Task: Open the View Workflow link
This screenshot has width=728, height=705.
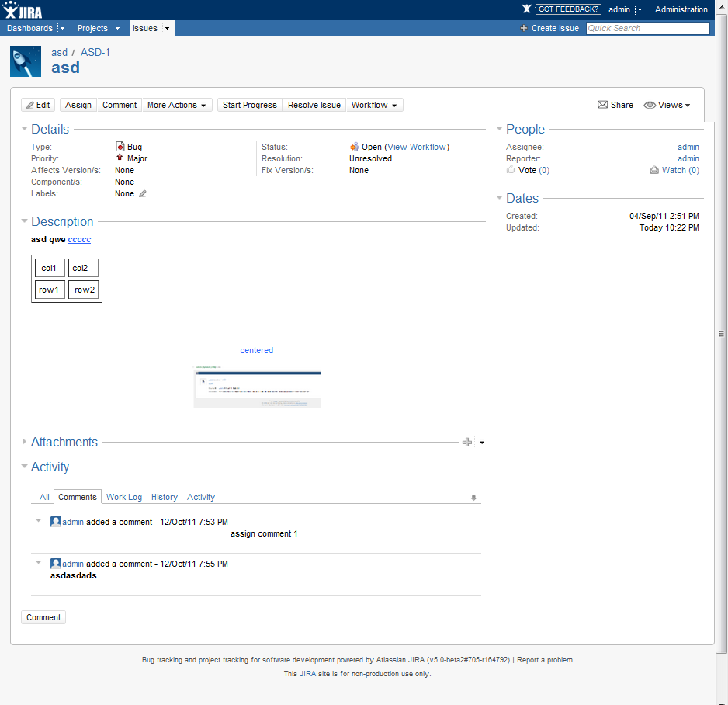Action: click(417, 147)
